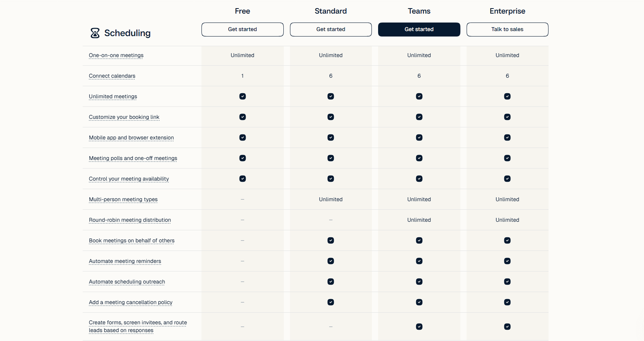Open the One-on-one meetings feature link

pos(116,56)
